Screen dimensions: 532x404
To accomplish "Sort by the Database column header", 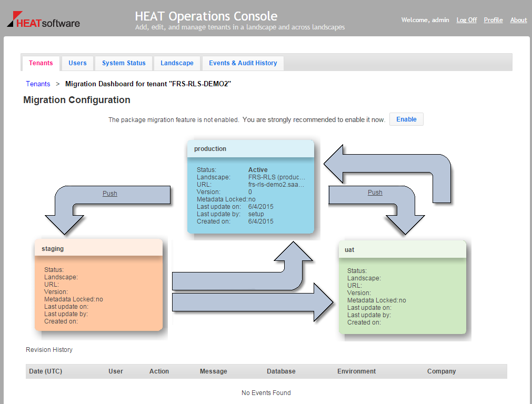I will pyautogui.click(x=281, y=371).
